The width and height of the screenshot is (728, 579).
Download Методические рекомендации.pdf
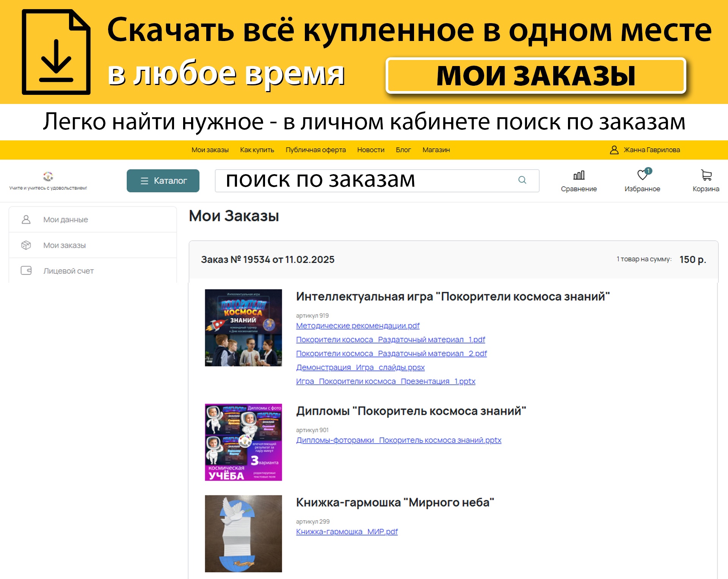(x=358, y=326)
